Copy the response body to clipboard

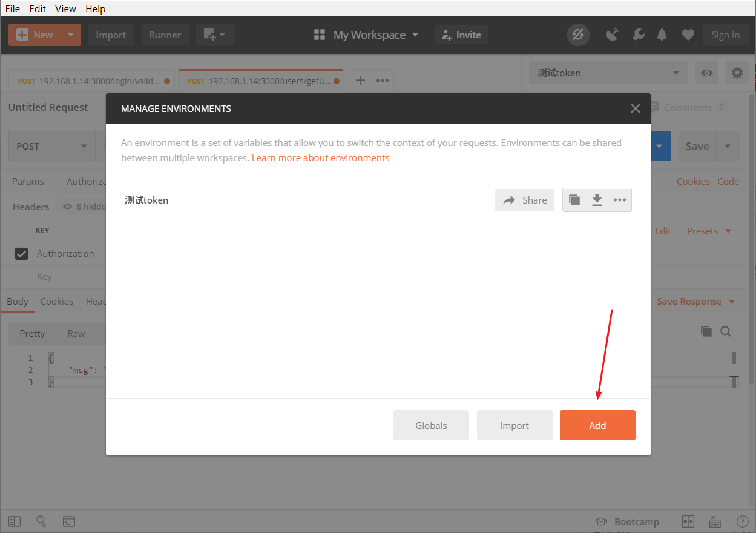pyautogui.click(x=706, y=331)
